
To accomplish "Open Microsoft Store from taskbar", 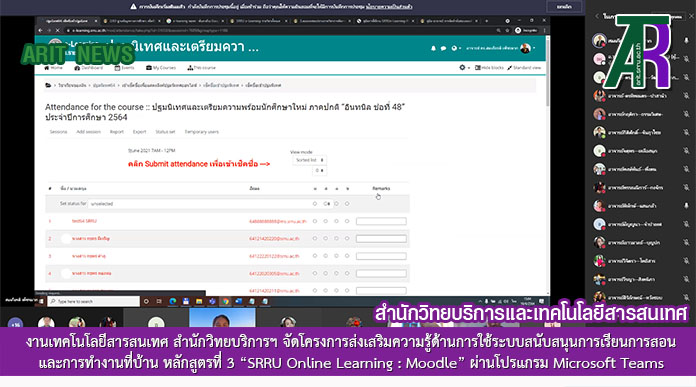I will [x=186, y=301].
